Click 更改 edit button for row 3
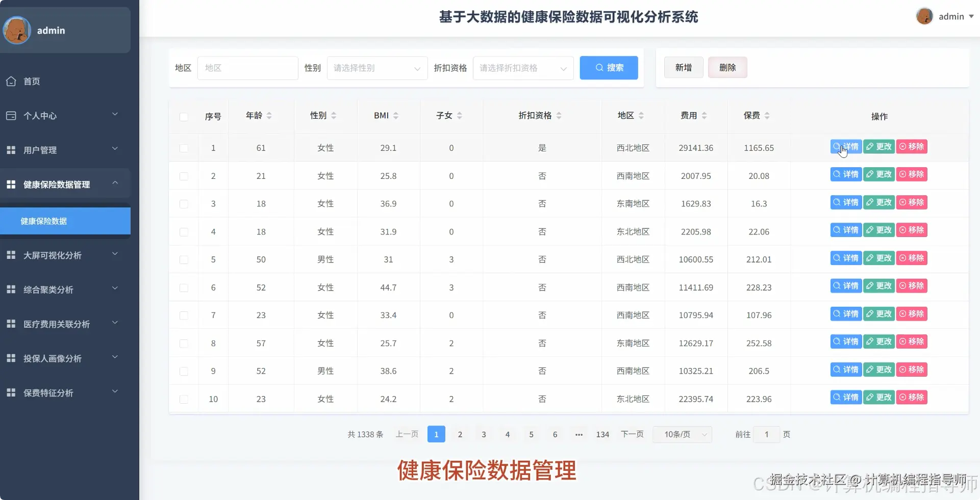The width and height of the screenshot is (980, 500). click(x=879, y=202)
